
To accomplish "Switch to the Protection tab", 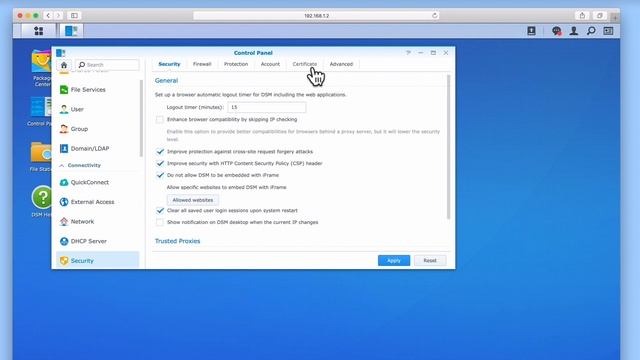I will point(236,64).
